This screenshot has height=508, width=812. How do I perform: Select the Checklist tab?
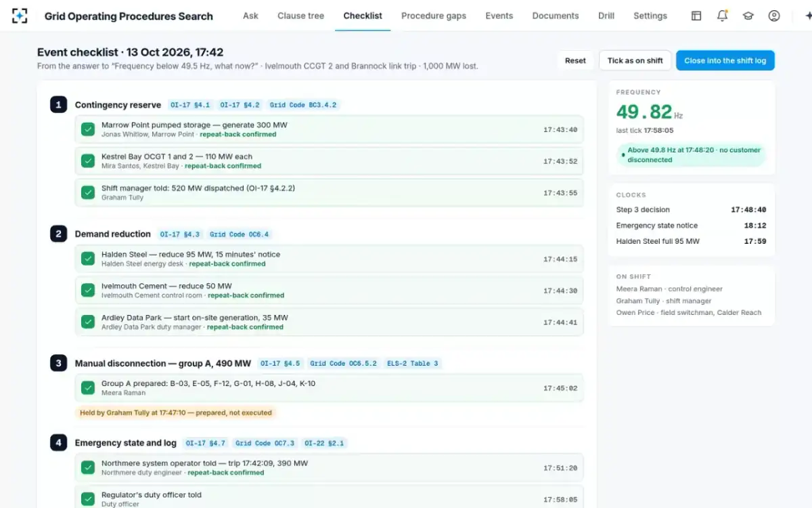[363, 16]
